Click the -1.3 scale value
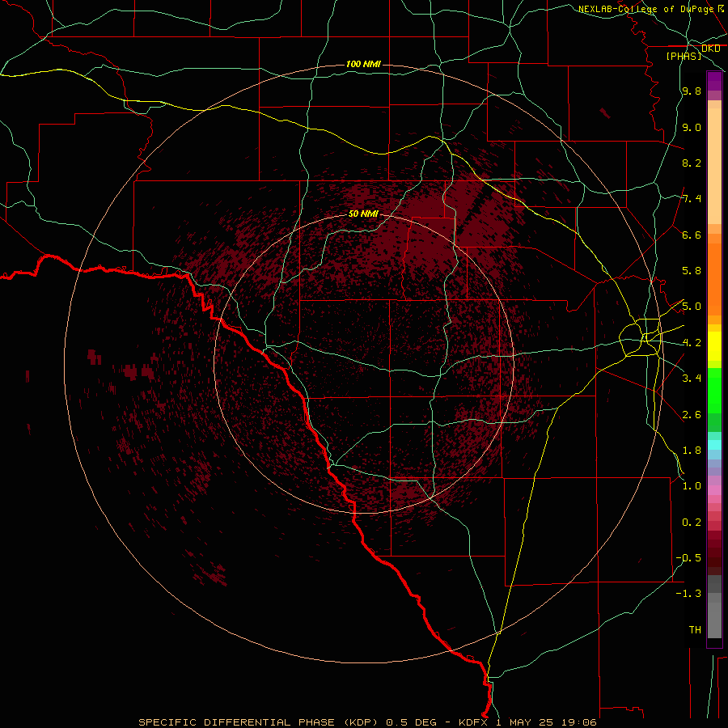 point(688,594)
